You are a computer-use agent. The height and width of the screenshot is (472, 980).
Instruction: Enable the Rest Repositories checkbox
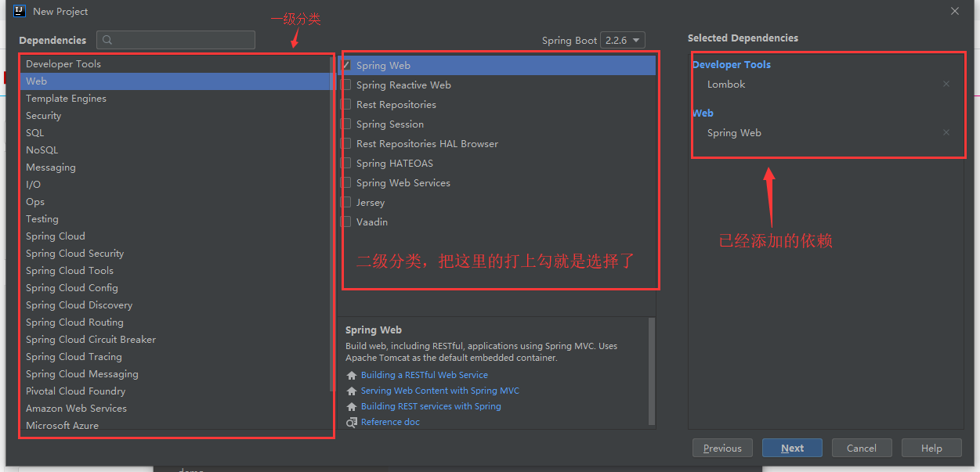(x=345, y=105)
